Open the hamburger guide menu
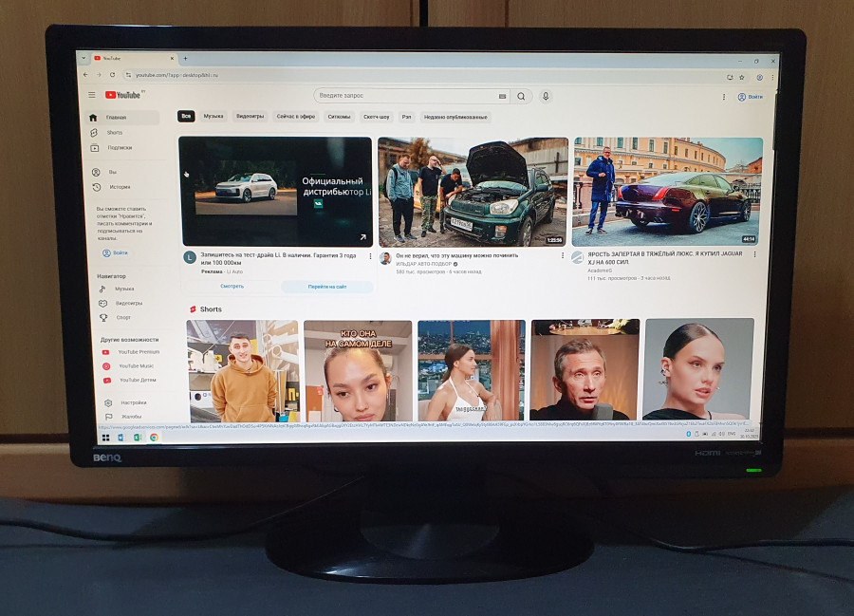The width and height of the screenshot is (854, 616). click(92, 96)
